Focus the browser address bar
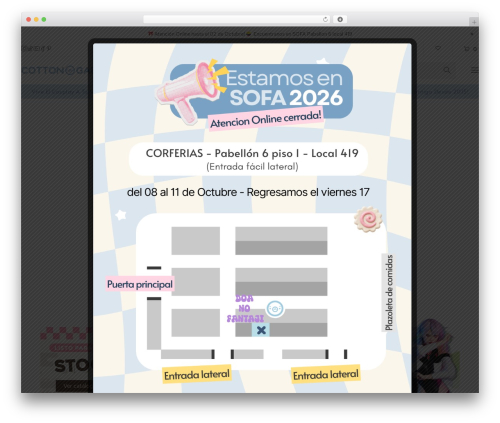Image resolution: width=500 pixels, height=423 pixels. (x=236, y=20)
